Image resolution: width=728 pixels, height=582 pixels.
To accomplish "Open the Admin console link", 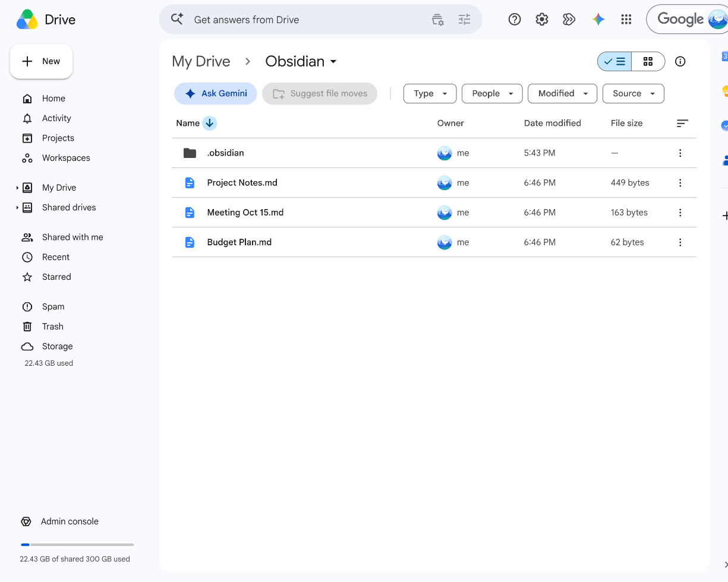I will click(59, 521).
